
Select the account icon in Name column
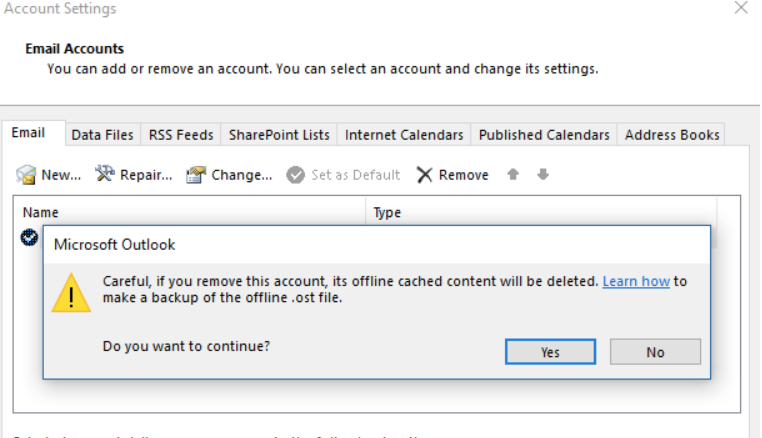(29, 237)
